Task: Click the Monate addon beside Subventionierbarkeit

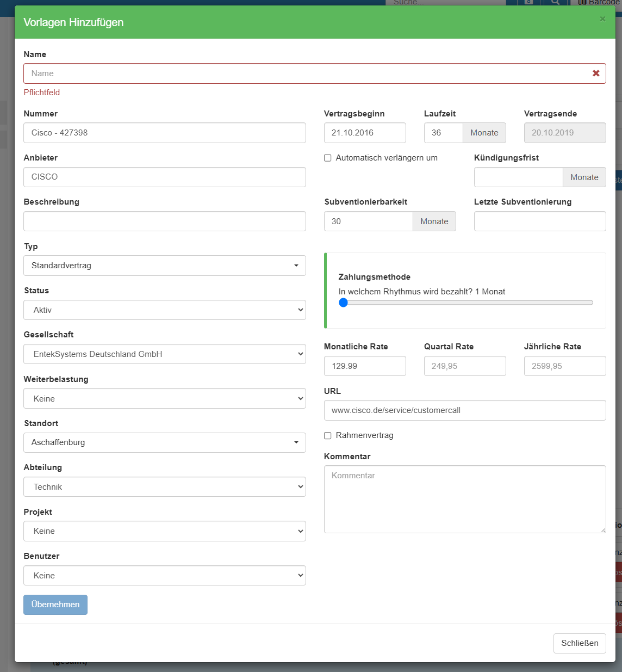Action: coord(434,221)
